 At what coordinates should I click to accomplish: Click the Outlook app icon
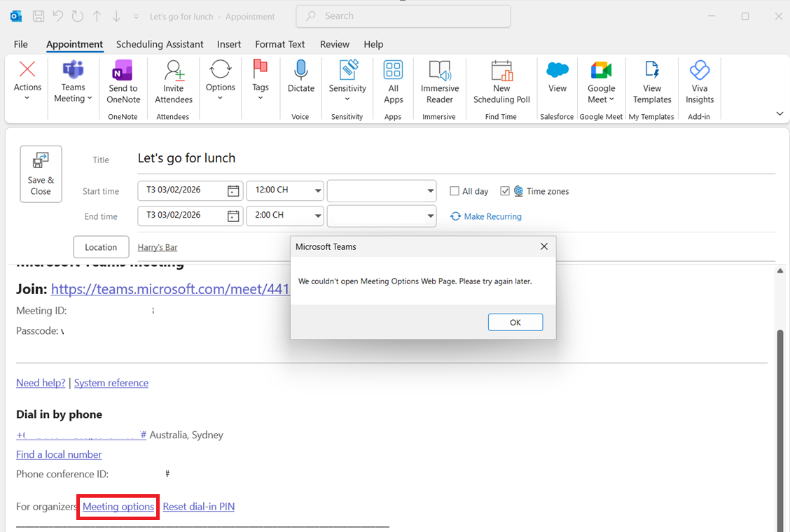[x=15, y=16]
